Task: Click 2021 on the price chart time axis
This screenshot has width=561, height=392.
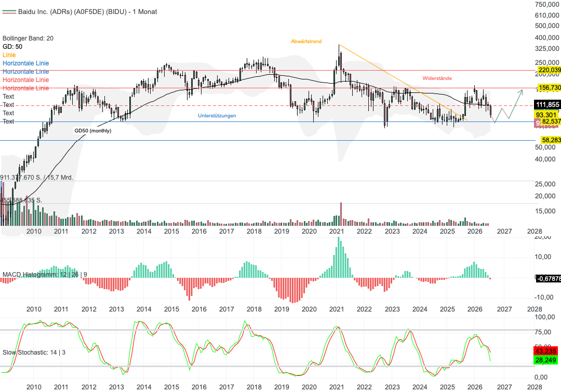Action: (337, 232)
